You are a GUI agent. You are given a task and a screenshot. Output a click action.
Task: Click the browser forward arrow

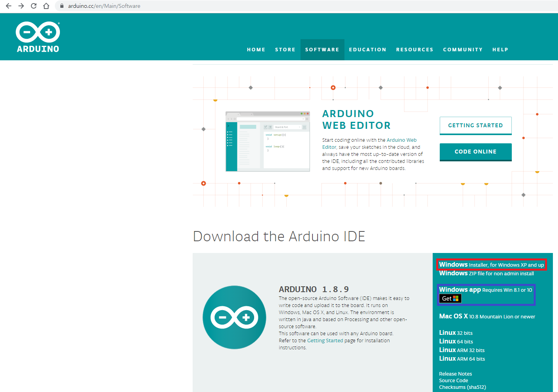click(x=21, y=6)
